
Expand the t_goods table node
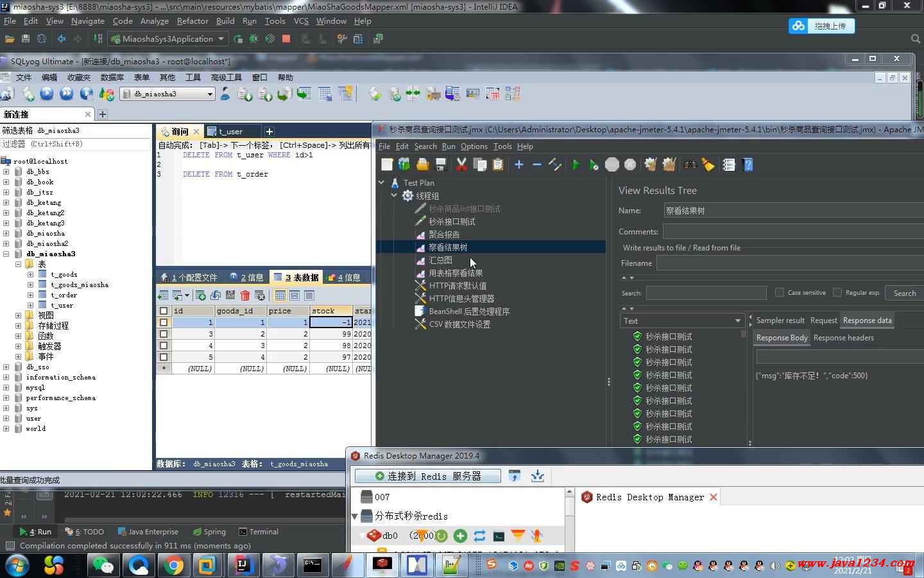[x=30, y=274]
